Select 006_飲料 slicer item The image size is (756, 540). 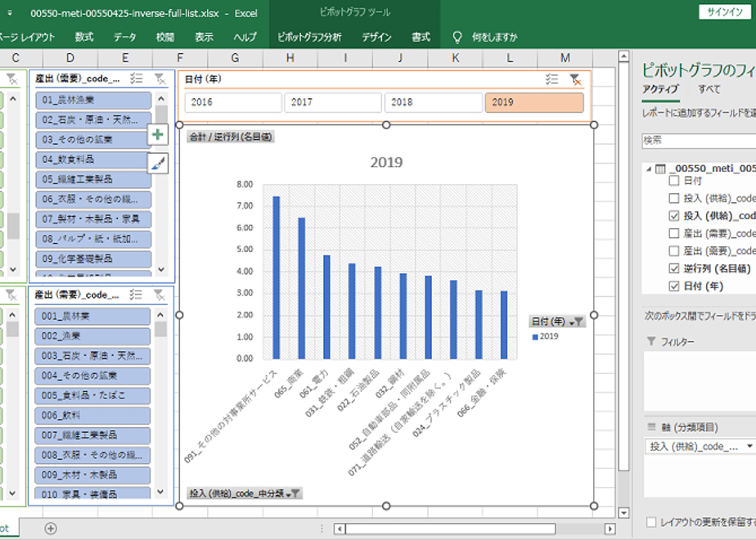tap(92, 416)
